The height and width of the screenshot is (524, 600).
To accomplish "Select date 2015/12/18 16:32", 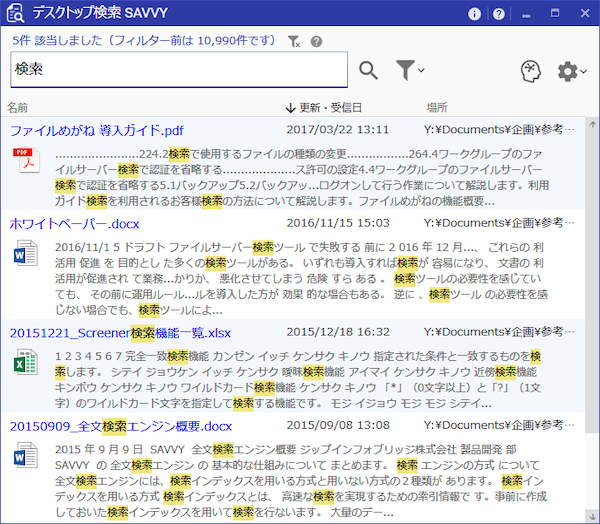I will (x=338, y=332).
